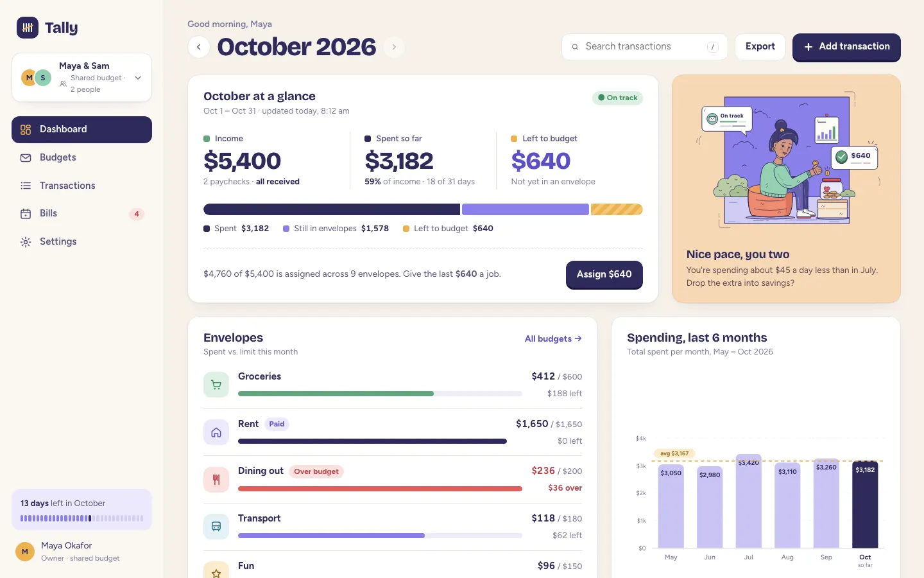The height and width of the screenshot is (578, 924).
Task: Click the Transport progress bar
Action: click(x=380, y=536)
